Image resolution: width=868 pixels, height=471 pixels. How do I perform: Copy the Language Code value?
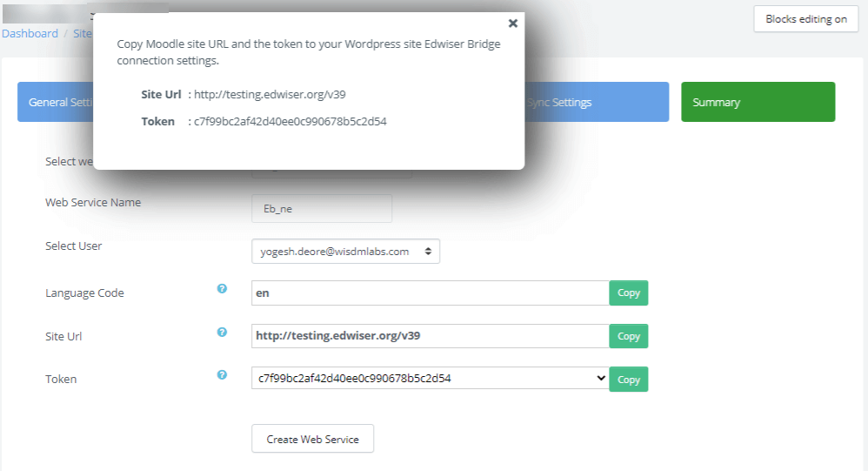tap(628, 293)
